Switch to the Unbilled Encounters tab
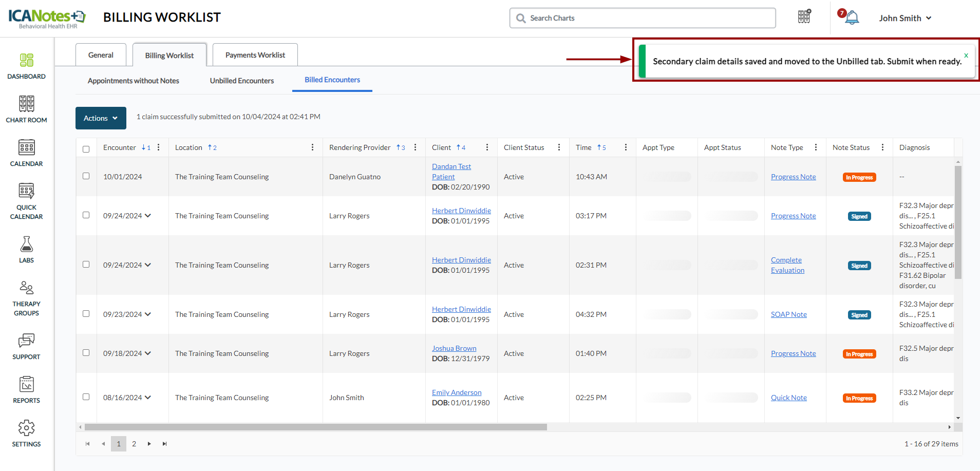 [241, 81]
